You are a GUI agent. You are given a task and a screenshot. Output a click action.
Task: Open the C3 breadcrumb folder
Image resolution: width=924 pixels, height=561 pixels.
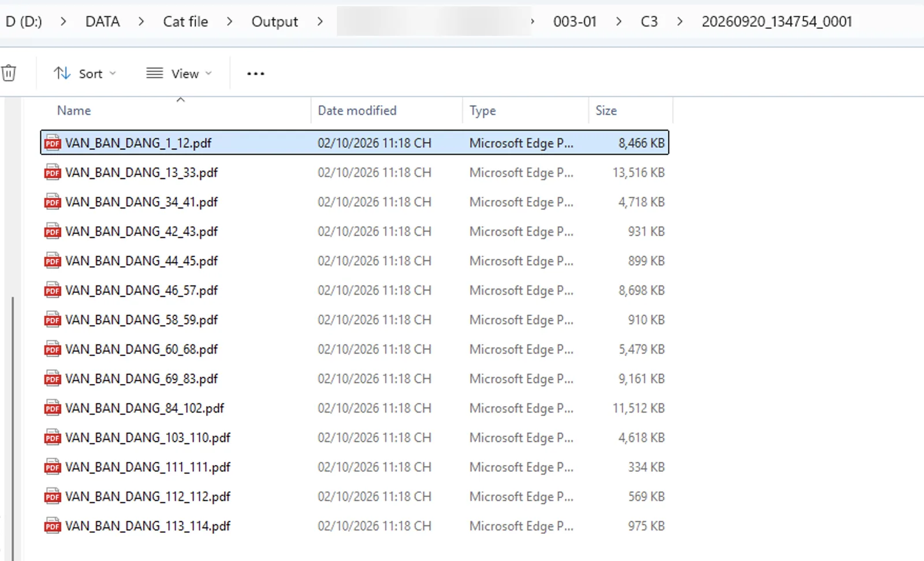click(649, 21)
